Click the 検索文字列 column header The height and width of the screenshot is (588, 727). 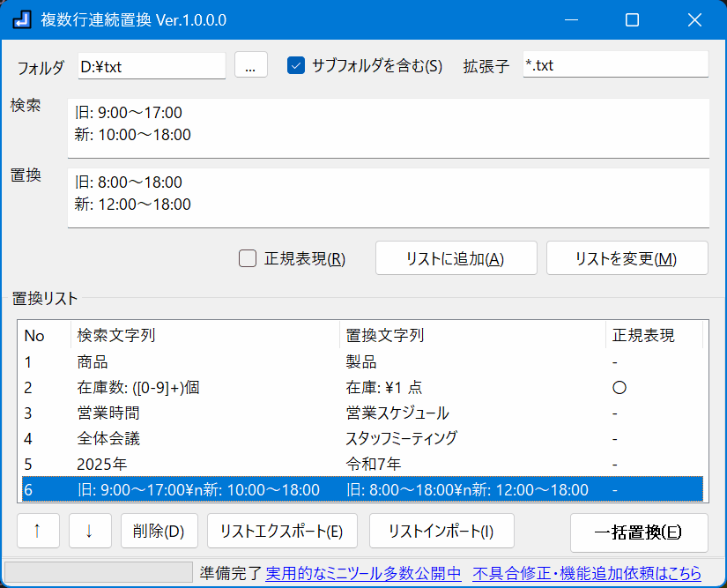pos(204,336)
